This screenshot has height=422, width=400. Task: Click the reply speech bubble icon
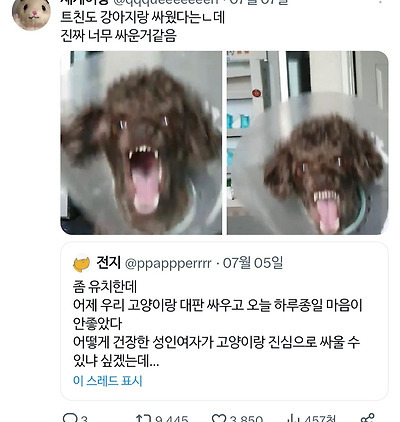point(70,418)
